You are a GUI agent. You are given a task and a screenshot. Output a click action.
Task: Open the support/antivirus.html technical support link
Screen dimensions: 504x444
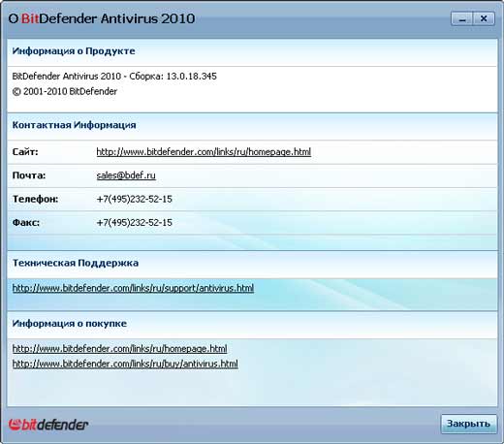click(133, 288)
